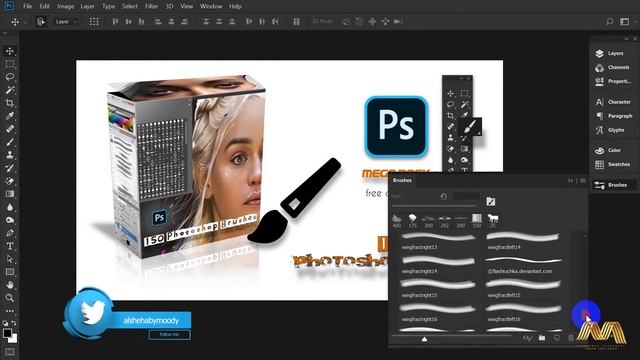Image resolution: width=640 pixels, height=360 pixels.
Task: Select the Move tool in the toolbar
Action: coord(10,51)
